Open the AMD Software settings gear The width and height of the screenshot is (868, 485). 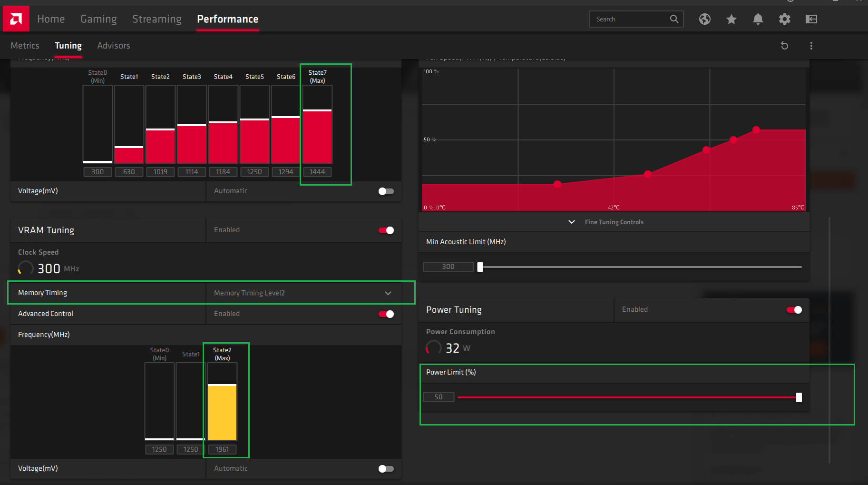pos(784,19)
